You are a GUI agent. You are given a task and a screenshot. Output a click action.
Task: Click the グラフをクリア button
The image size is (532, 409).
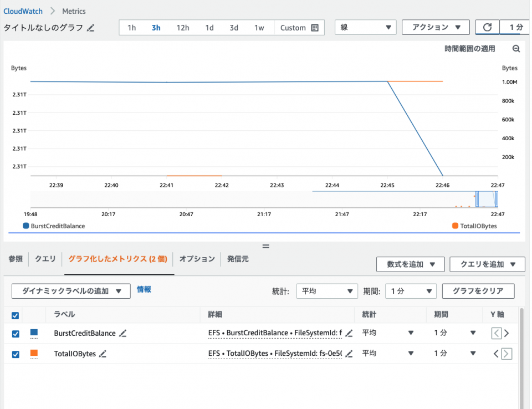pyautogui.click(x=478, y=291)
